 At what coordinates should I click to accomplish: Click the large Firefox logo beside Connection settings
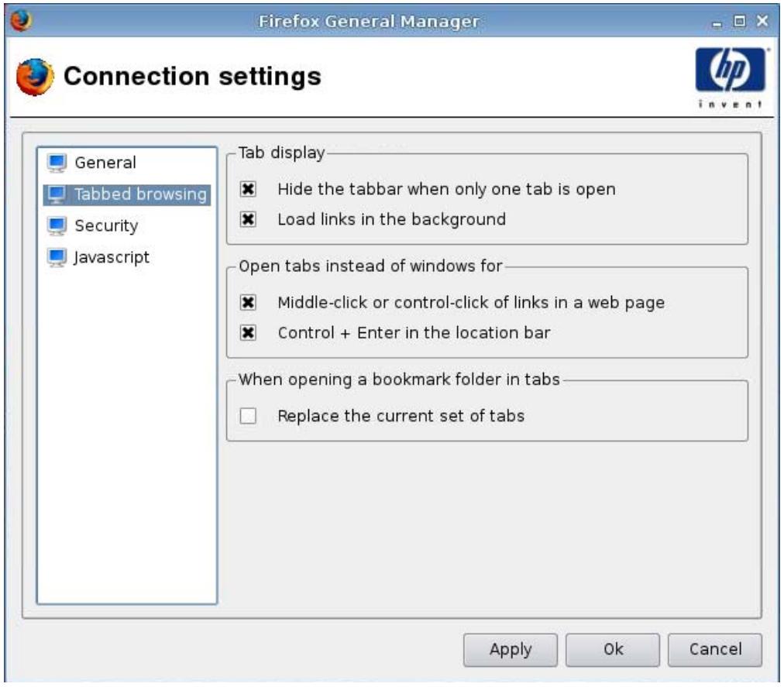pyautogui.click(x=35, y=77)
